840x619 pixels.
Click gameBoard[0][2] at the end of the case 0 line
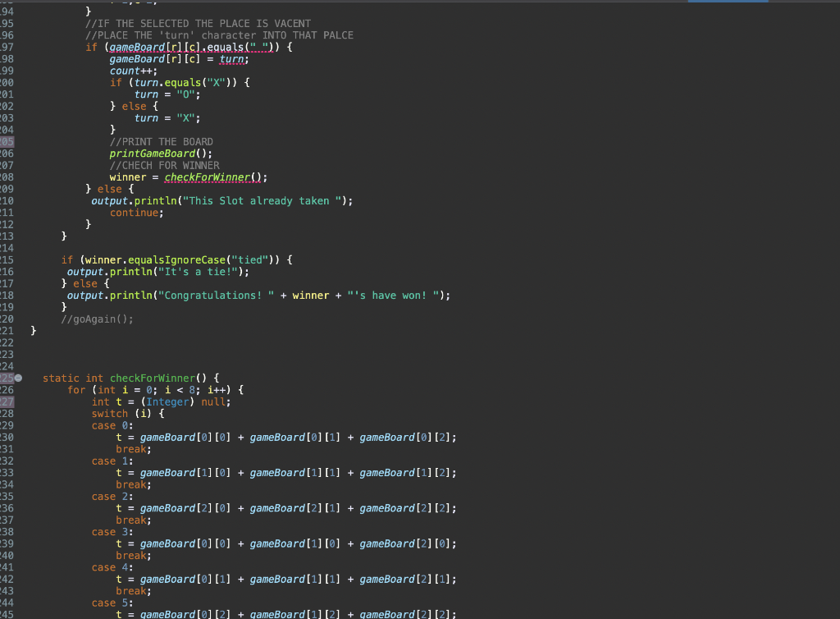pos(405,438)
